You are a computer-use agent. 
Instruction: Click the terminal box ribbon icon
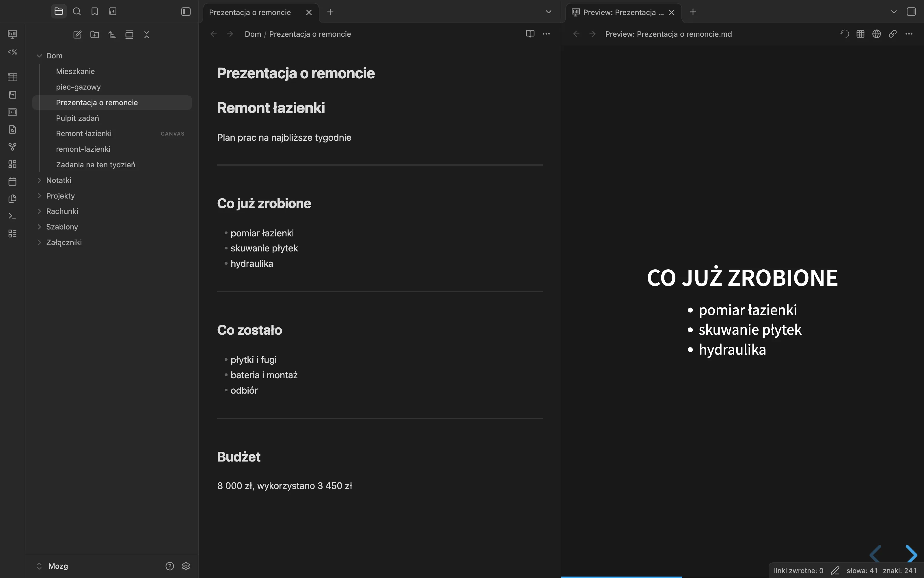(12, 112)
